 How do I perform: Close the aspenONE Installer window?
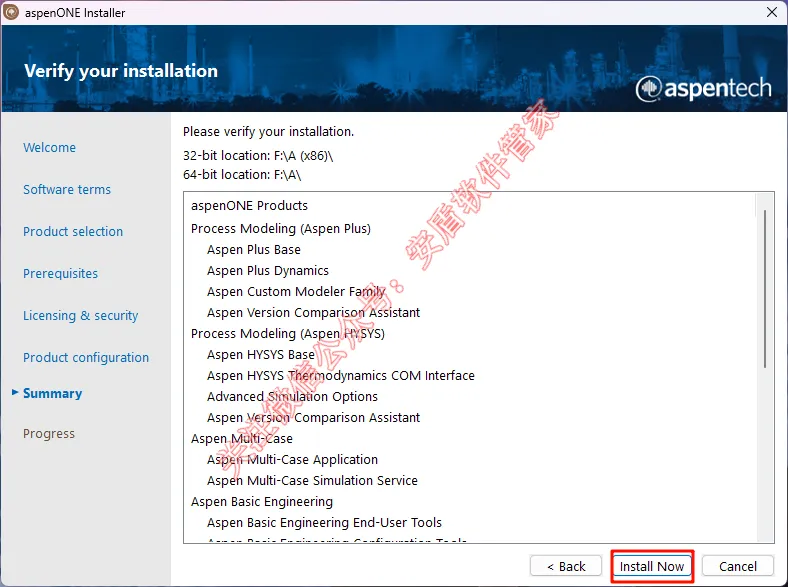772,12
